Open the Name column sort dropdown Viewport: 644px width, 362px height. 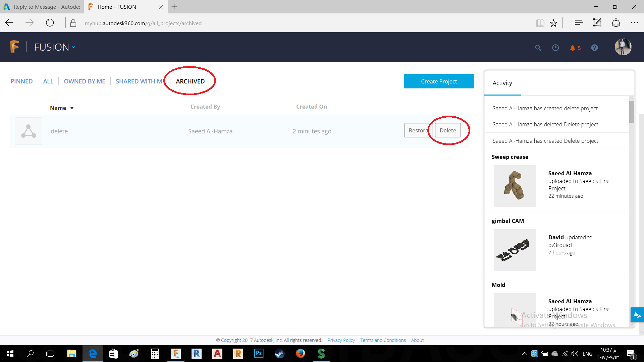72,108
